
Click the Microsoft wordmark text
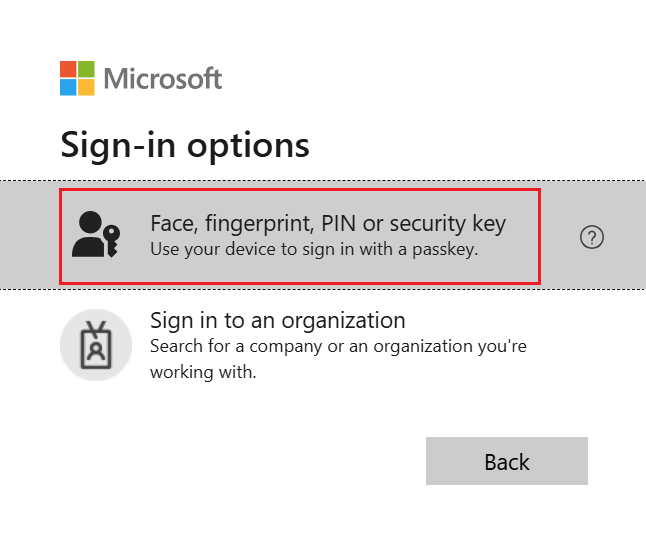[x=162, y=78]
